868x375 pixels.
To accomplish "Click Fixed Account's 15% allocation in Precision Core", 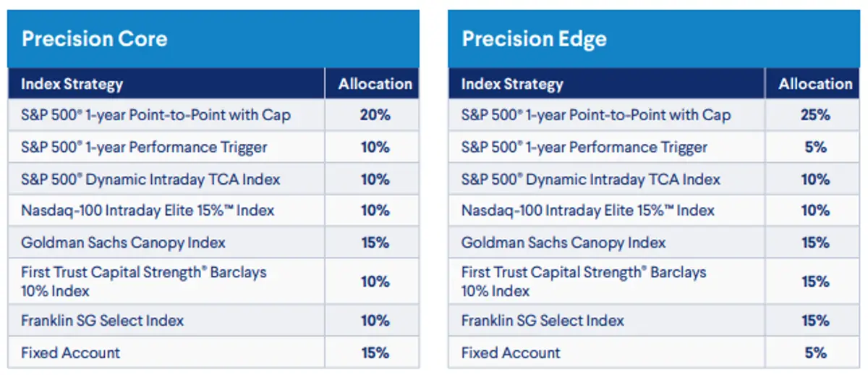I will 375,353.
